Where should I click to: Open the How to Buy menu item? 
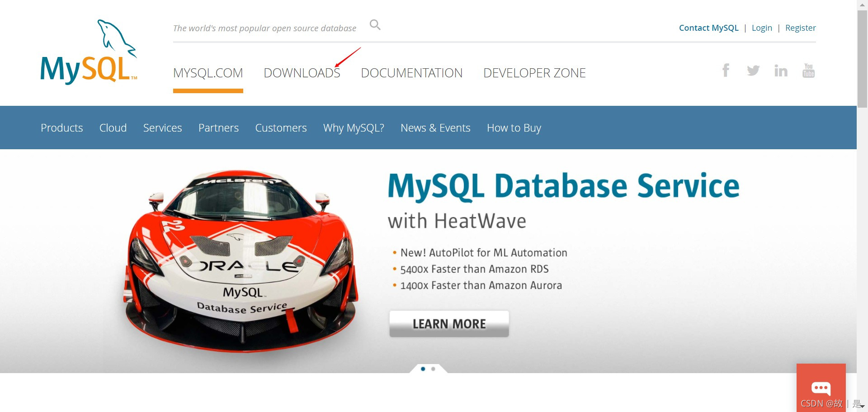[x=514, y=128]
